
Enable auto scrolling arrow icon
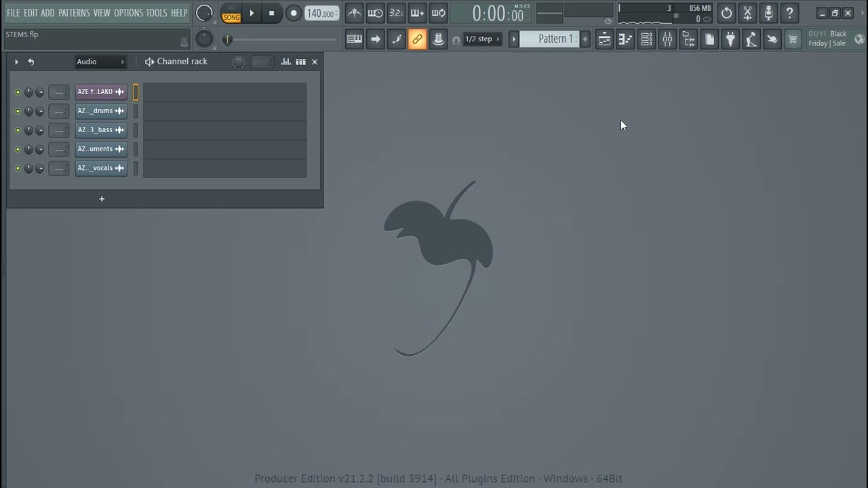click(x=375, y=39)
